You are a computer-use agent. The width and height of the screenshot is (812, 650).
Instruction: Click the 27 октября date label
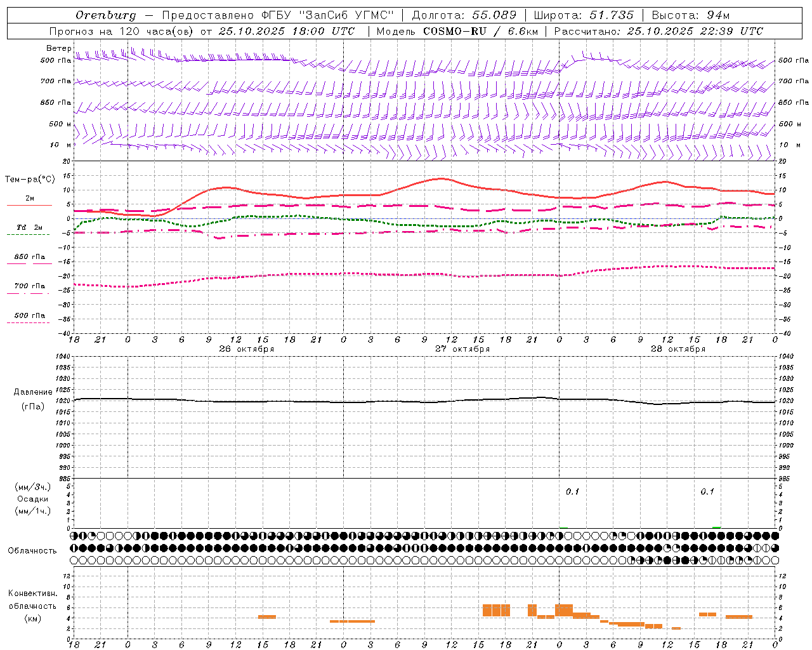coord(462,349)
